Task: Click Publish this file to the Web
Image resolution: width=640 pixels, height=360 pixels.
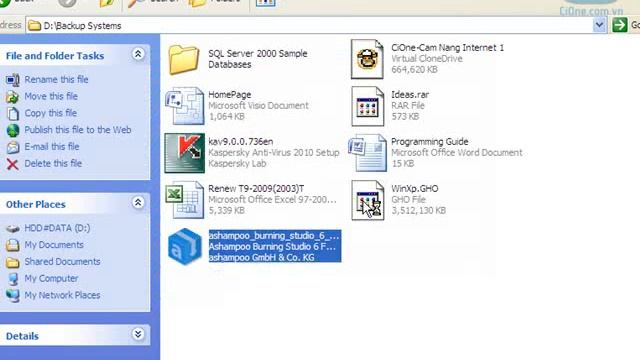Action: 78,130
